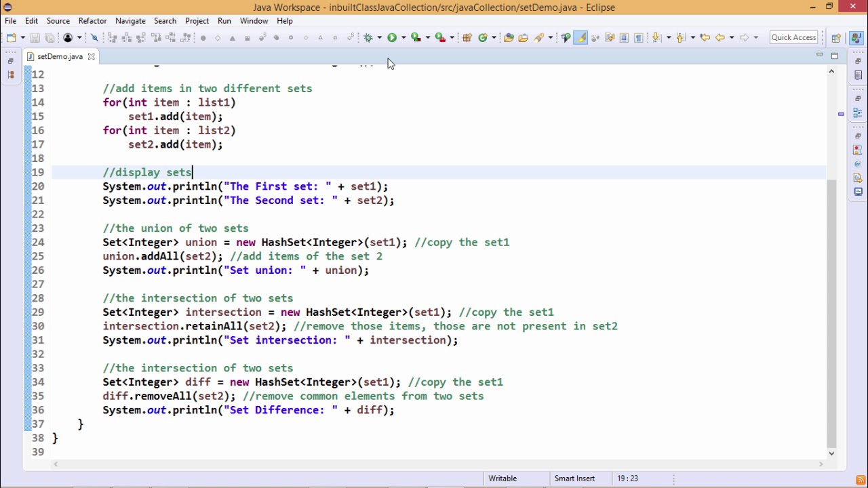This screenshot has width=868, height=488.
Task: Click the Skip All Breakpoints icon
Action: pos(95,38)
